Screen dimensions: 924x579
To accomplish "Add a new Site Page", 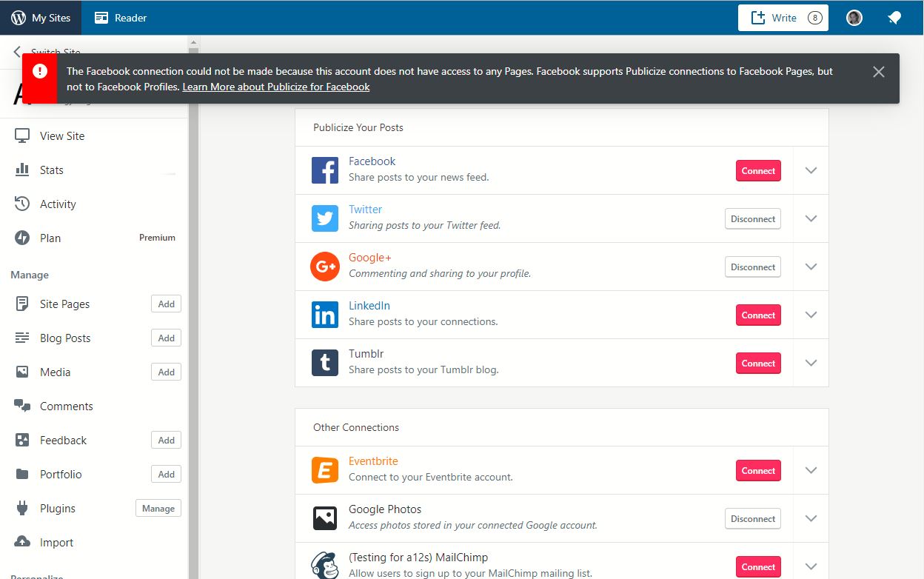I will click(166, 304).
